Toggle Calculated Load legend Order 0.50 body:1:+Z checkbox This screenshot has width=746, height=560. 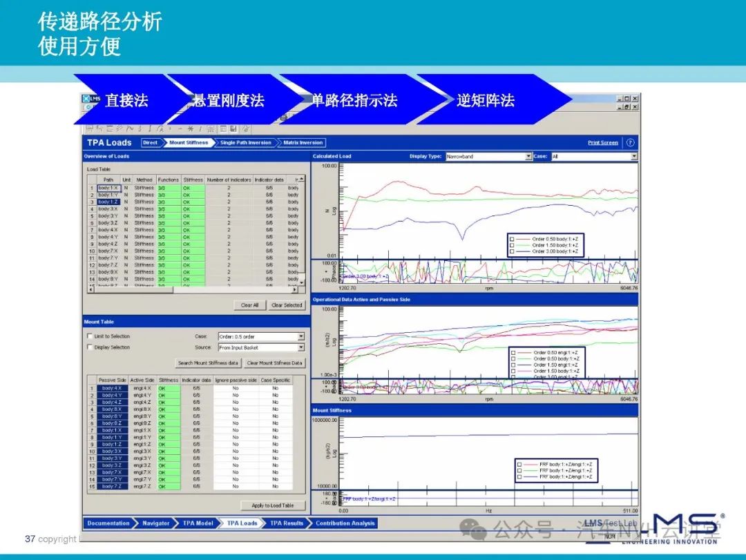(x=512, y=240)
